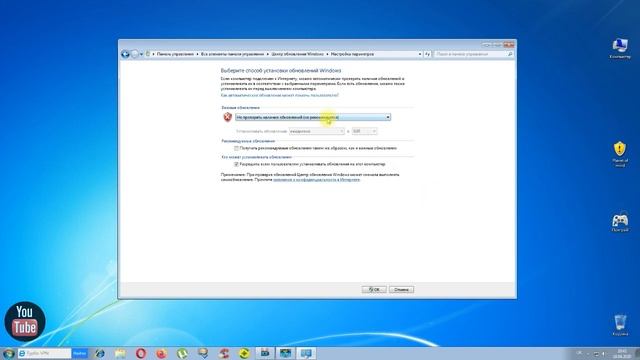This screenshot has width=640, height=360.
Task: Click the Forward navigation arrow
Action: pyautogui.click(x=134, y=54)
